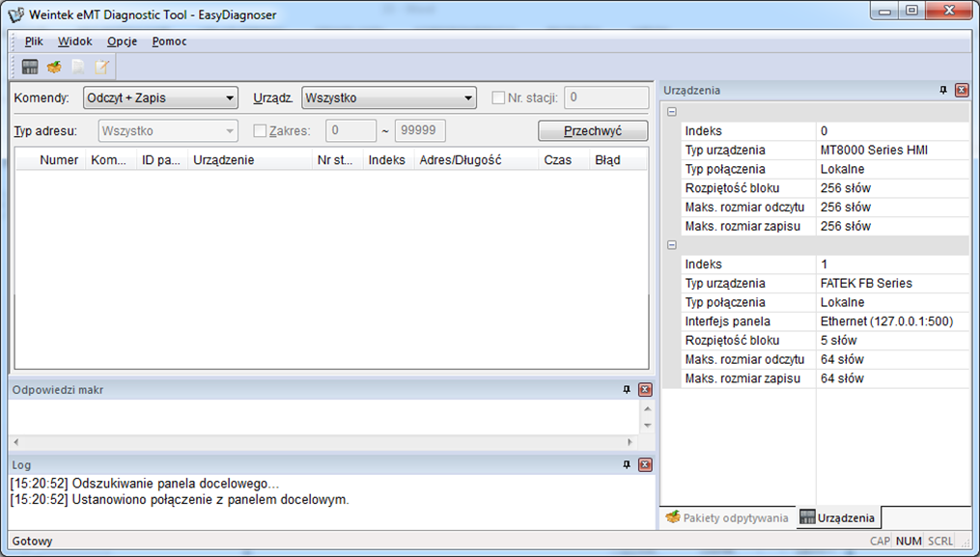Switch to the Pakiety odpytywania tab

coord(727,517)
